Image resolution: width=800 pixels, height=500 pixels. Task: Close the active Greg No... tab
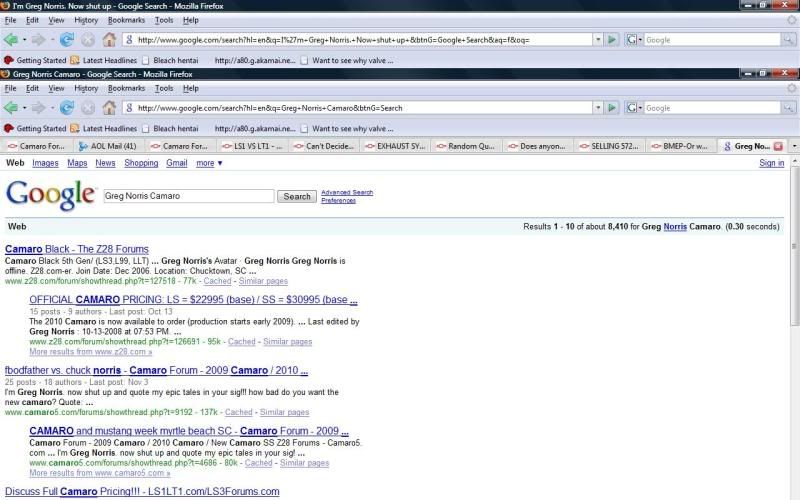[779, 146]
